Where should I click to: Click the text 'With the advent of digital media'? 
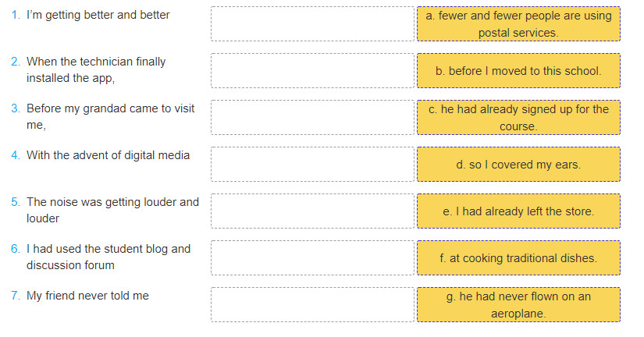coord(108,155)
